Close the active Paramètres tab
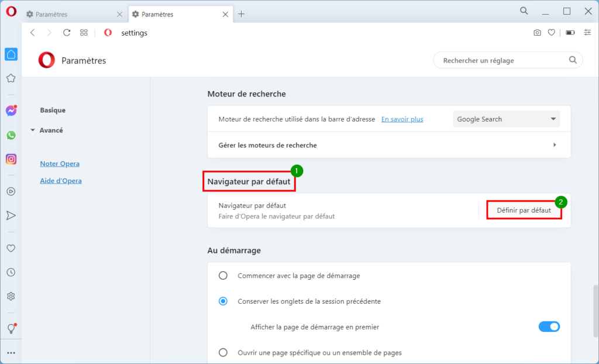 tap(225, 14)
